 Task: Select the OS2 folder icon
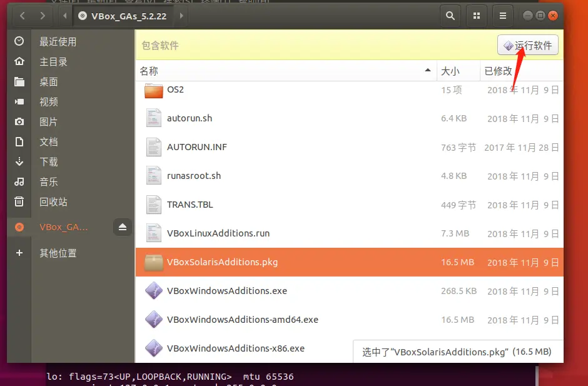tap(154, 91)
